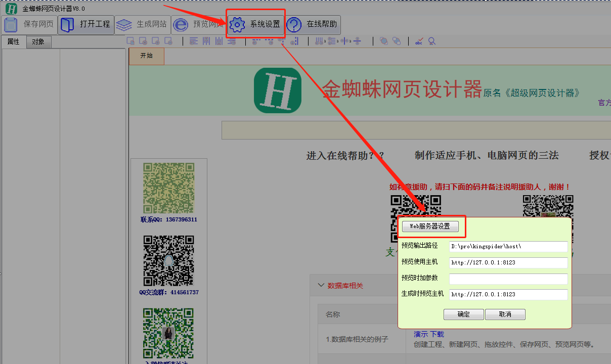The image size is (611, 364).
Task: Open the 下载 link
Action: point(437,334)
